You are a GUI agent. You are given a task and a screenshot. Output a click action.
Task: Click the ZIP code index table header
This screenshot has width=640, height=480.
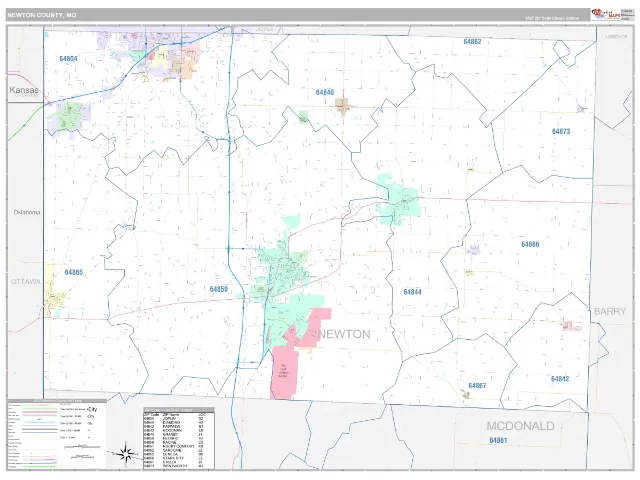(179, 410)
